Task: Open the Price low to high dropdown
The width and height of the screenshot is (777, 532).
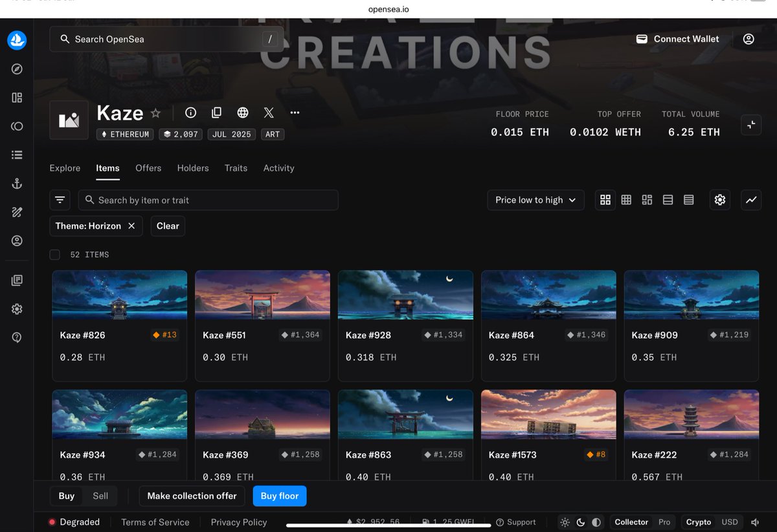Action: coord(536,200)
